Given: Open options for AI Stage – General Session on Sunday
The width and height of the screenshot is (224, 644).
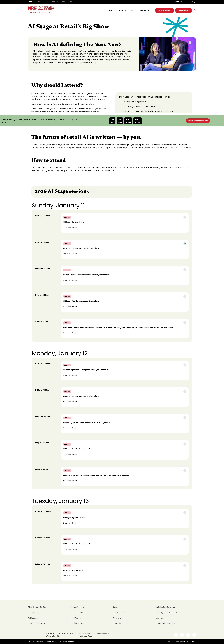Looking at the screenshot, I should click(x=185, y=217).
